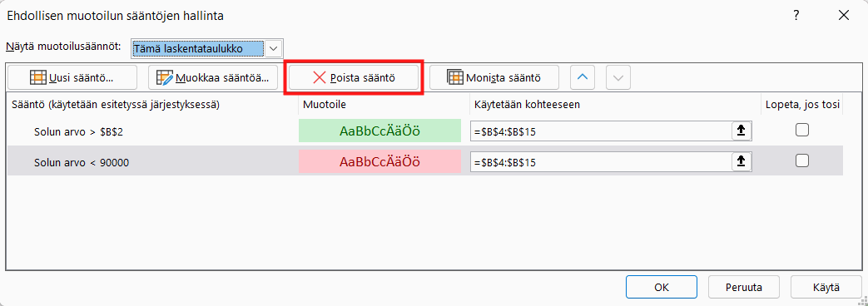
Task: Open Muokkaa sääntöä to edit rule
Action: 212,78
